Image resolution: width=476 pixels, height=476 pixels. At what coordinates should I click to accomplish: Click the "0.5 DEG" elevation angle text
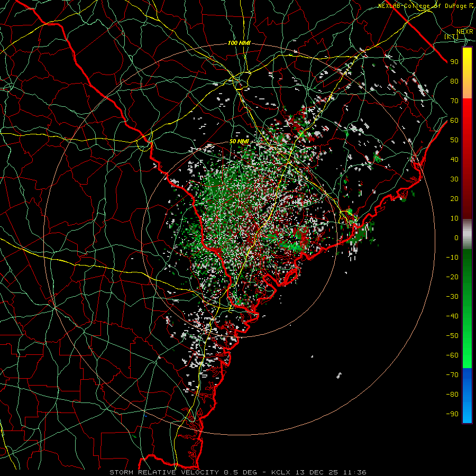click(241, 472)
